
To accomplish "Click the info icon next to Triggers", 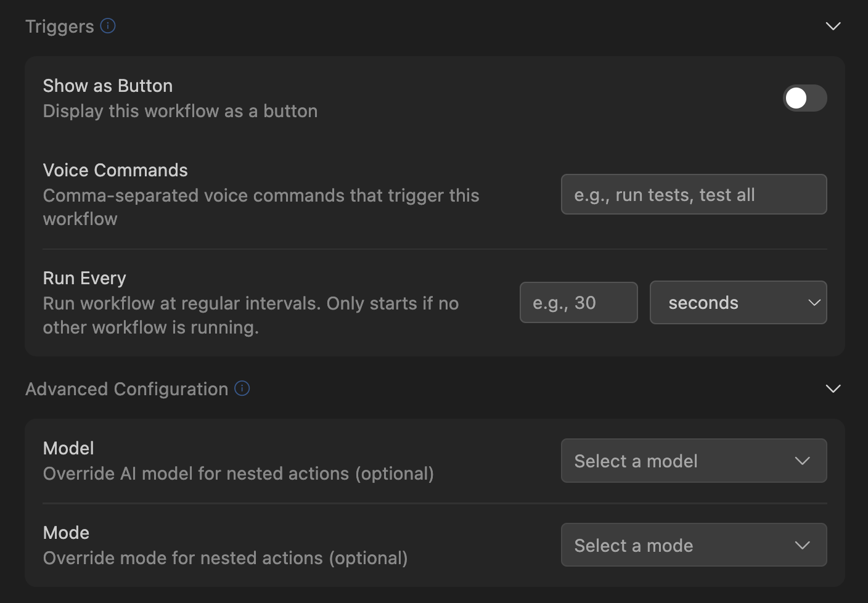I will pos(108,26).
